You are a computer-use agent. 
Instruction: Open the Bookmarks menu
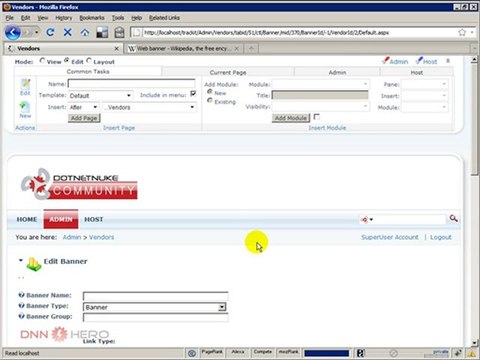tap(92, 18)
